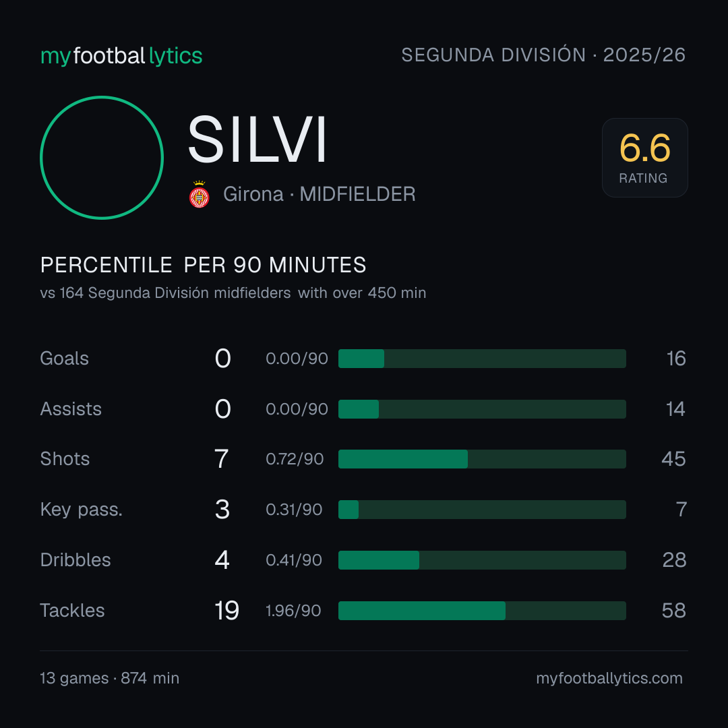Select the Dribbles percentile bar

(x=482, y=560)
